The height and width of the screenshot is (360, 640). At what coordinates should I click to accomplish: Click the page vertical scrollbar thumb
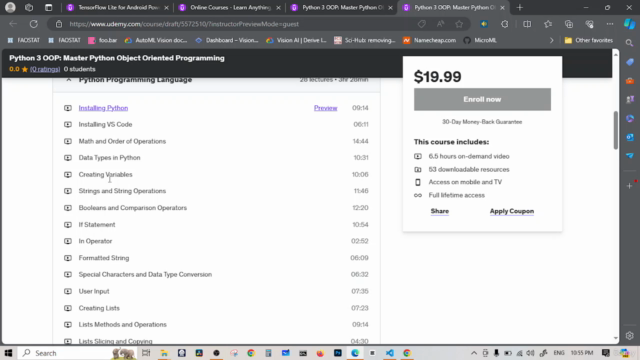point(616,130)
